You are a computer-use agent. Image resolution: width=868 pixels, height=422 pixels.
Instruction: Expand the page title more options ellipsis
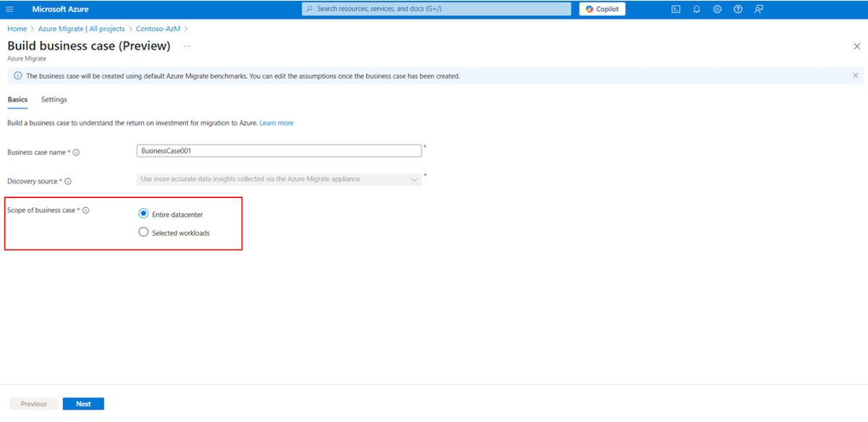click(x=187, y=46)
